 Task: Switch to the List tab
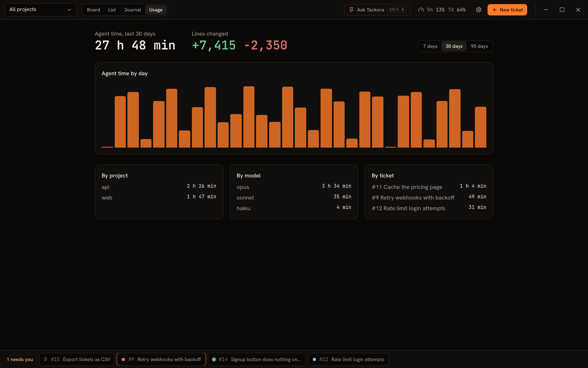(112, 10)
